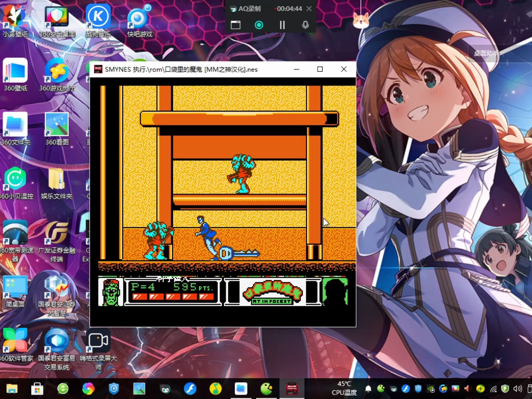Click the AQ录制 region-select window icon
The width and height of the screenshot is (532, 399).
coord(235,25)
